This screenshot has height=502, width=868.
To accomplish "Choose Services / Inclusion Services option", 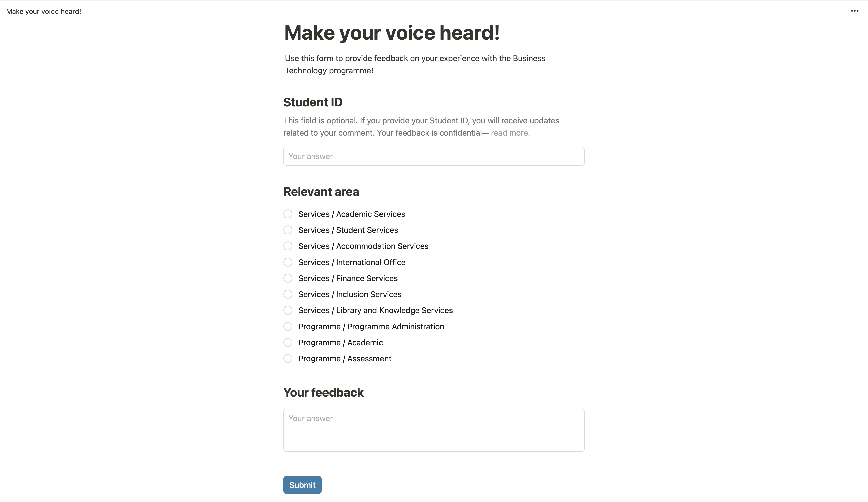I will point(288,294).
